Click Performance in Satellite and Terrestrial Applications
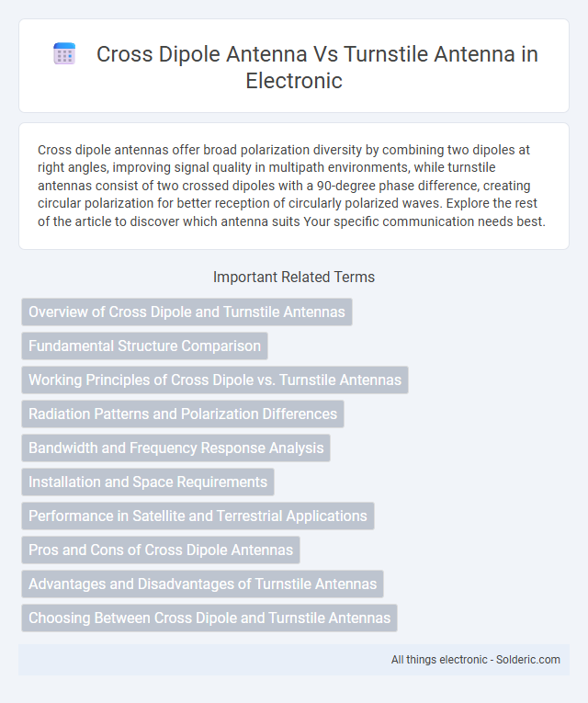The width and height of the screenshot is (588, 703). 198,516
